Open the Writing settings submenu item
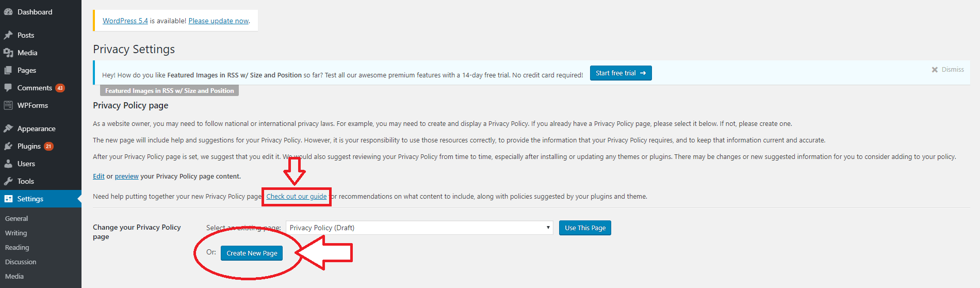 [x=16, y=233]
